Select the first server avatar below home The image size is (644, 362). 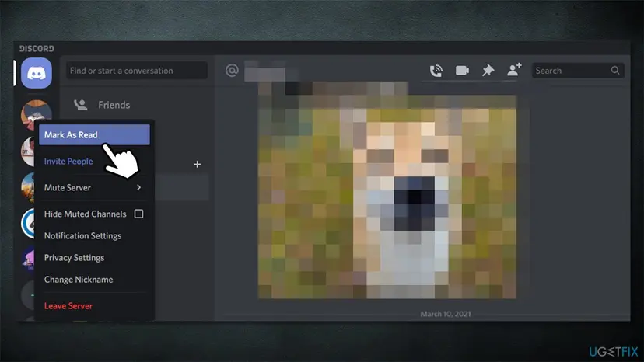coord(36,111)
